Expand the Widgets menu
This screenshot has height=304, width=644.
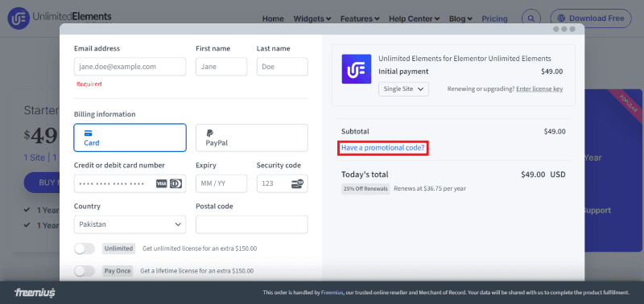pos(312,18)
